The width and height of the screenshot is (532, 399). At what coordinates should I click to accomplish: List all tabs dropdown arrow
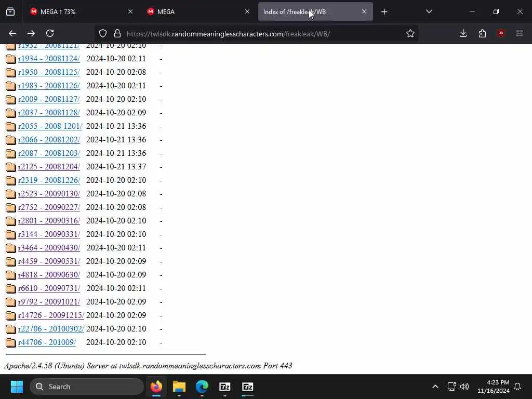click(x=429, y=12)
